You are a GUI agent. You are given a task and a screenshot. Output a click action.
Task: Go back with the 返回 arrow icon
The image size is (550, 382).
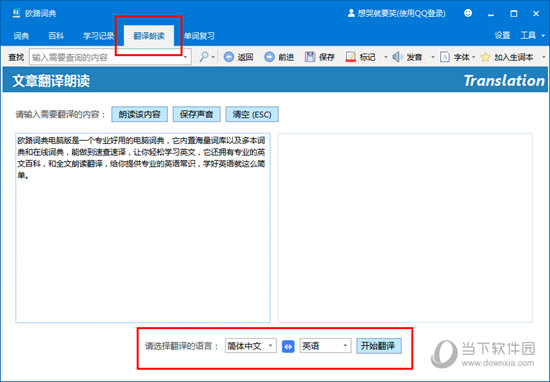(229, 57)
